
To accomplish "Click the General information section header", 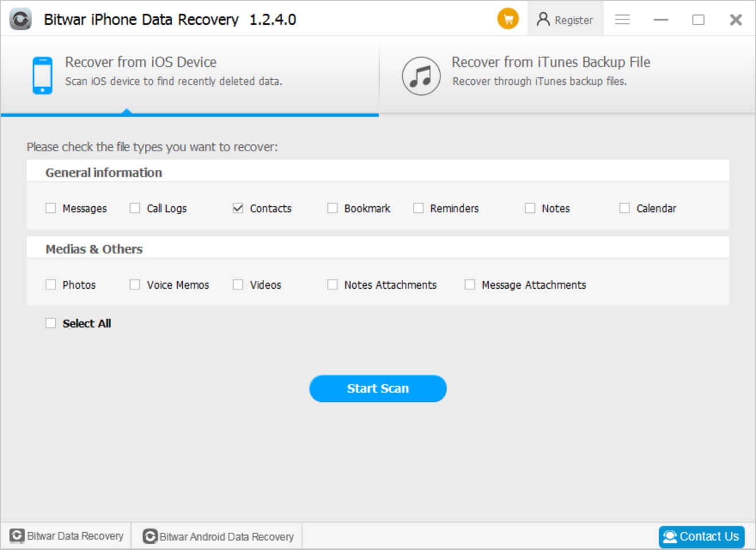I will [104, 172].
